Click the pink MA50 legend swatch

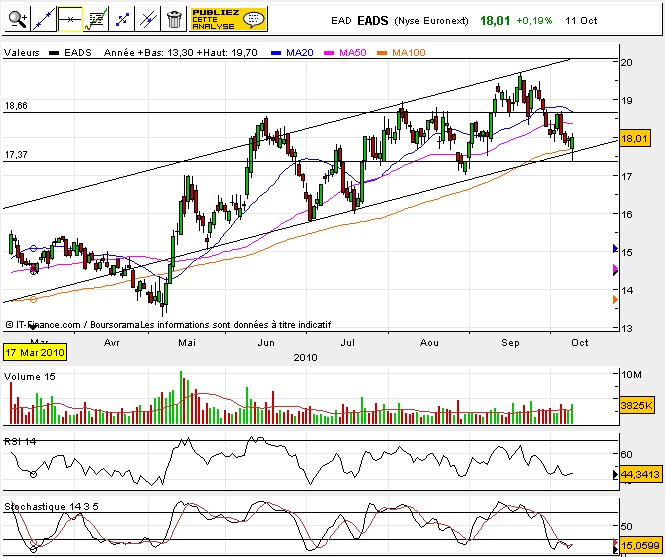(x=329, y=53)
